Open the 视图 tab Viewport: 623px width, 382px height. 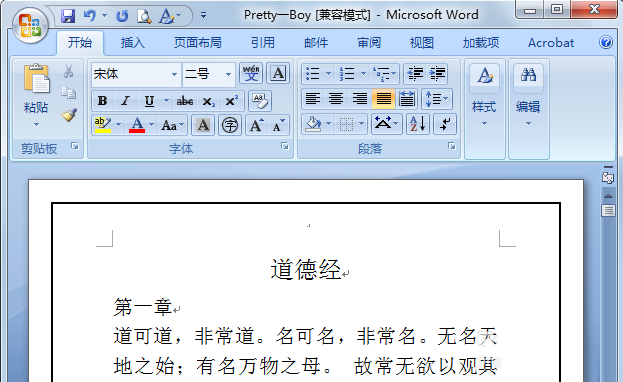422,43
